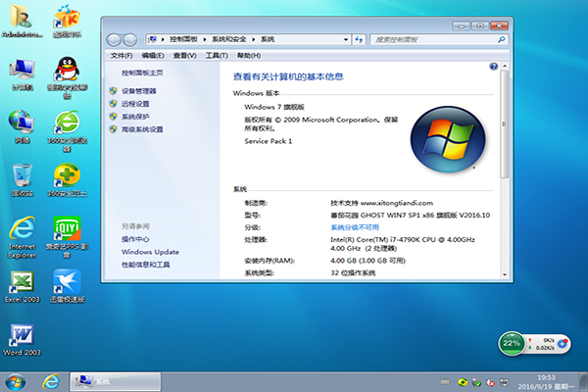Click the vertical scrollbar thumb in System window
Image resolution: width=588 pixels, height=392 pixels.
[505, 124]
